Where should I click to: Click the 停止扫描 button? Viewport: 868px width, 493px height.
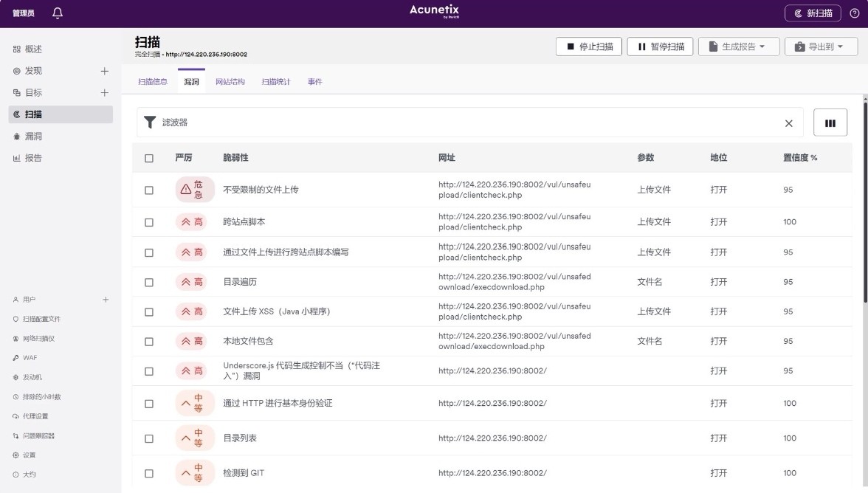pyautogui.click(x=589, y=46)
